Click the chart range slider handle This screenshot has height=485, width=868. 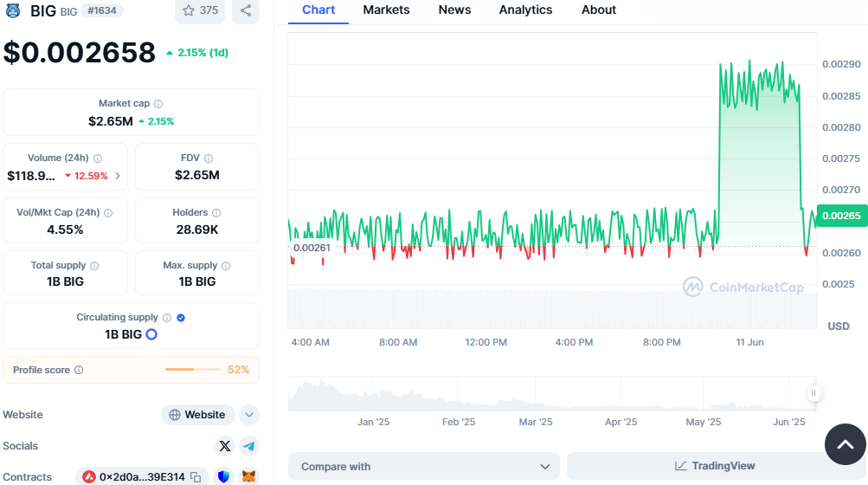813,394
